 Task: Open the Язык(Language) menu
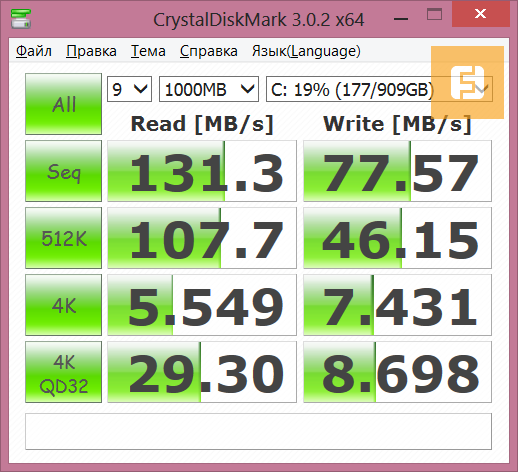(306, 51)
